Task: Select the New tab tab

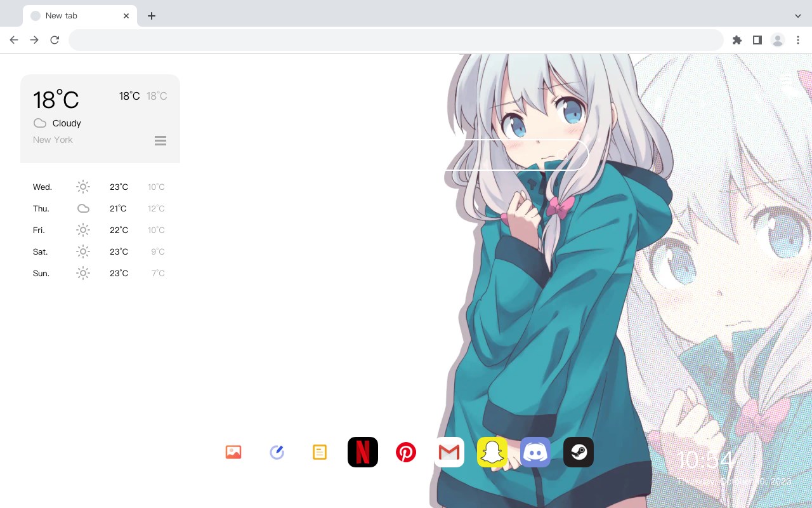Action: pos(80,16)
